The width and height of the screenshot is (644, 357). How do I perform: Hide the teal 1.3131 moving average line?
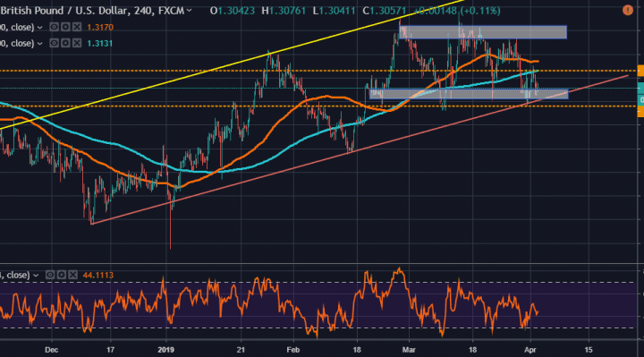pos(54,43)
